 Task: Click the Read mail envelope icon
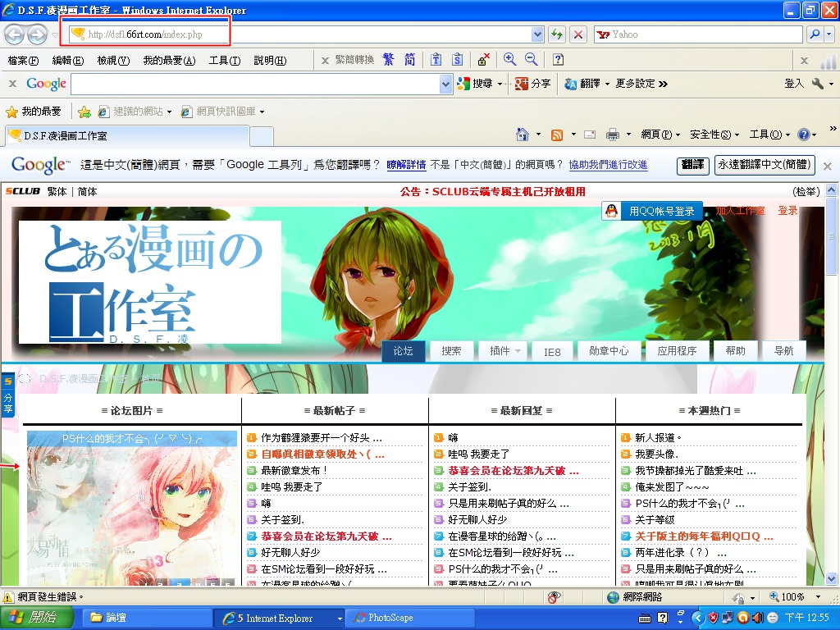pyautogui.click(x=590, y=135)
